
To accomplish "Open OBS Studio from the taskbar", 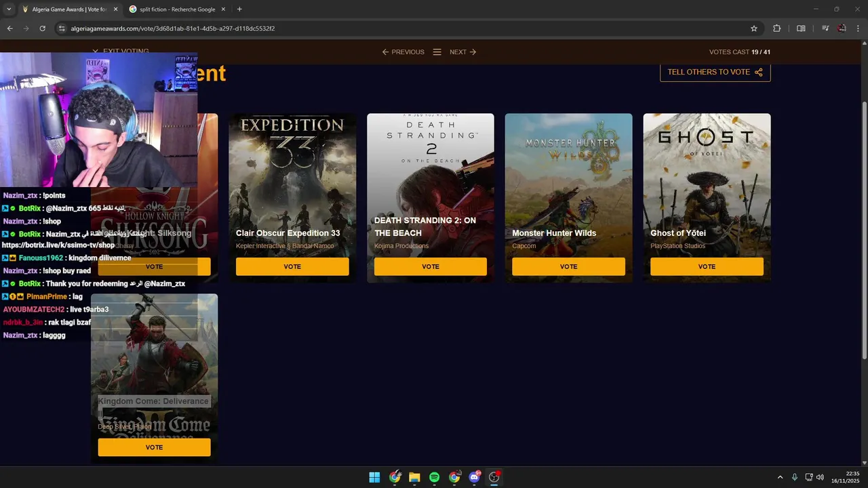I will pyautogui.click(x=494, y=477).
